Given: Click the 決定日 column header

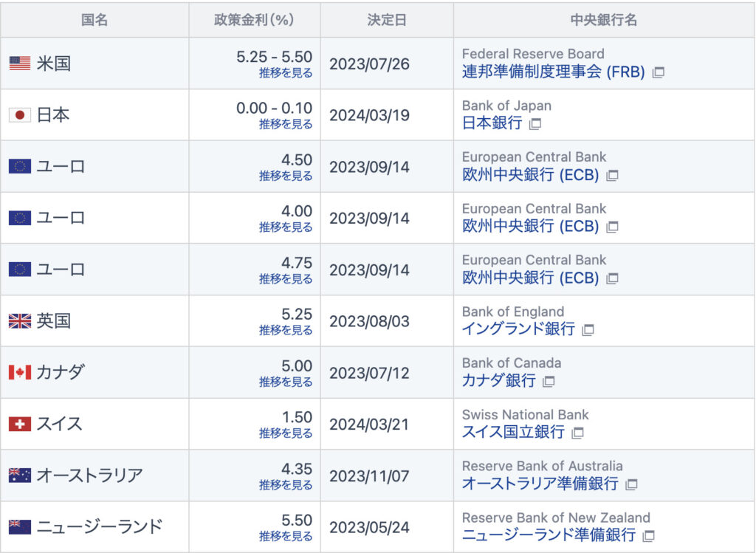Looking at the screenshot, I should 387,20.
